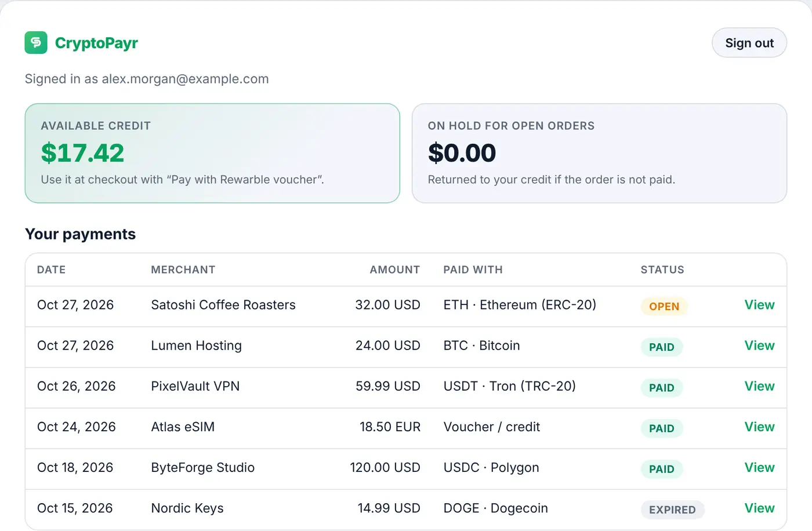Click PAID badge in Atlas eSIM row
812x531 pixels.
(662, 428)
